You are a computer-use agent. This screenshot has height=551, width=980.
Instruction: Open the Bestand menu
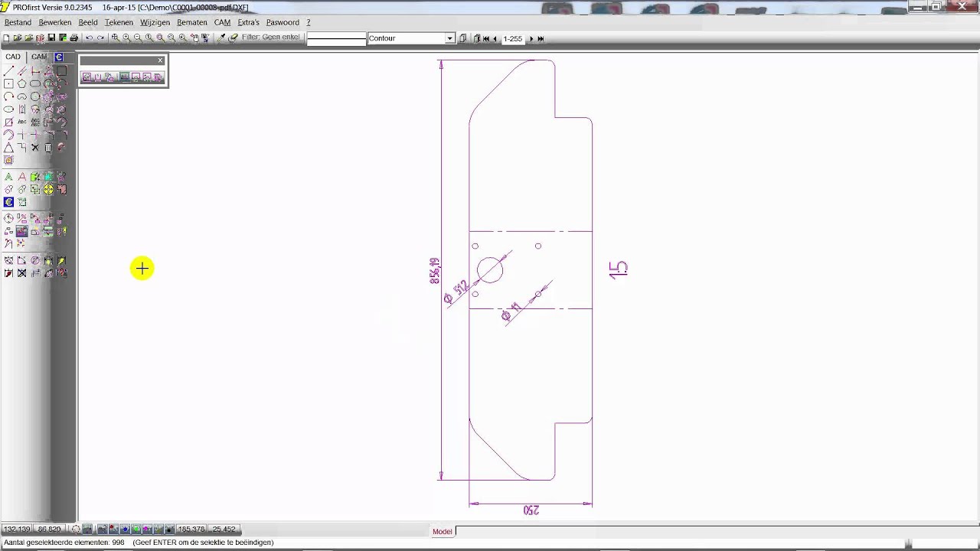pyautogui.click(x=18, y=22)
